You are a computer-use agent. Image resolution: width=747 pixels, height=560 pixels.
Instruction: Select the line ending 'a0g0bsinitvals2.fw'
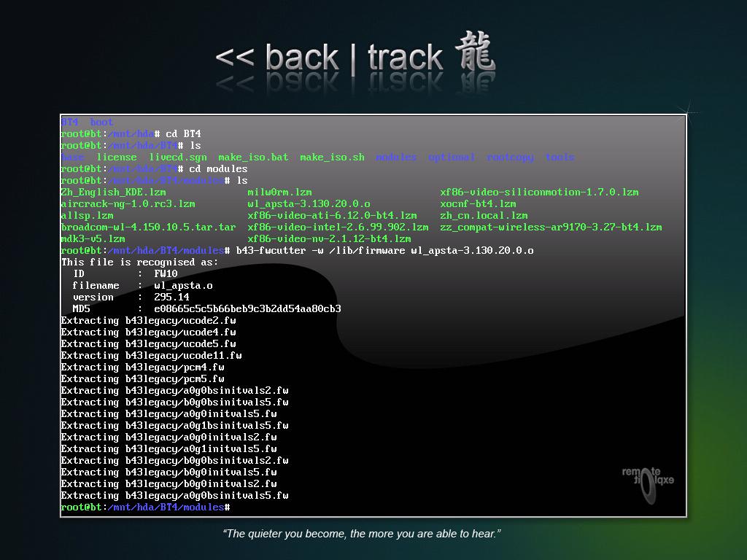[175, 391]
